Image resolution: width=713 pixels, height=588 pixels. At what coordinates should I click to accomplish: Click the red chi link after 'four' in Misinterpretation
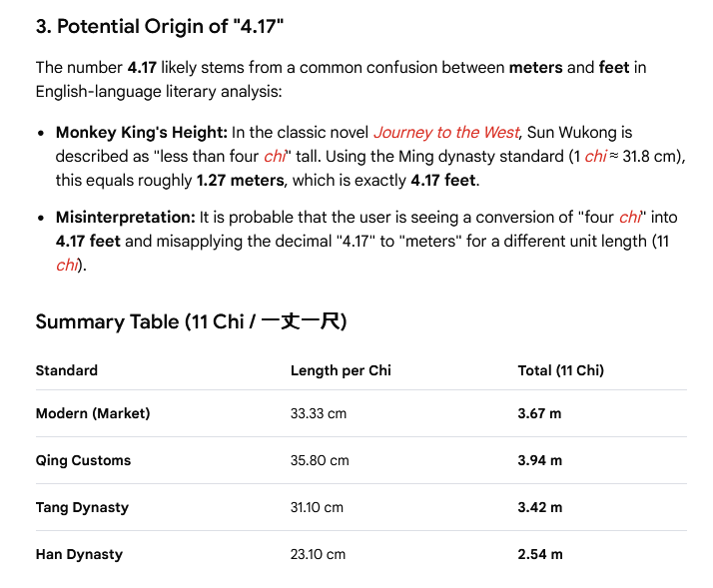pyautogui.click(x=630, y=218)
